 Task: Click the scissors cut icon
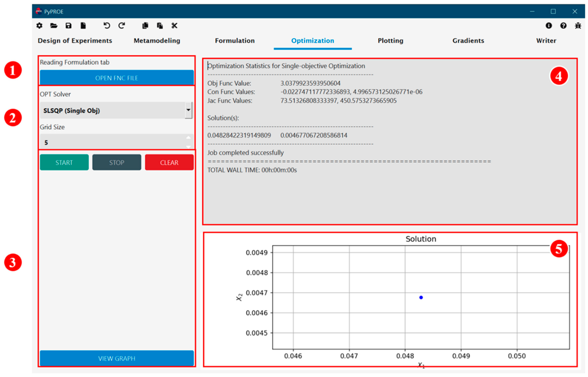pos(174,25)
